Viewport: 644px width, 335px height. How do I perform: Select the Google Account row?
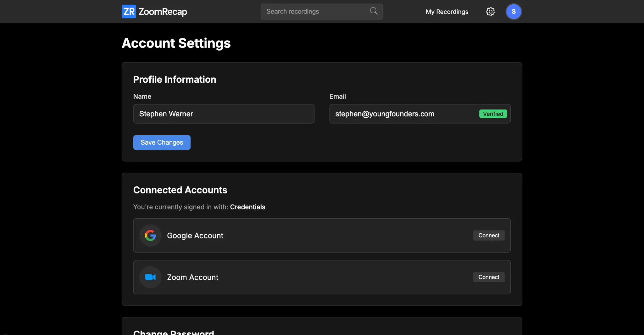[322, 235]
